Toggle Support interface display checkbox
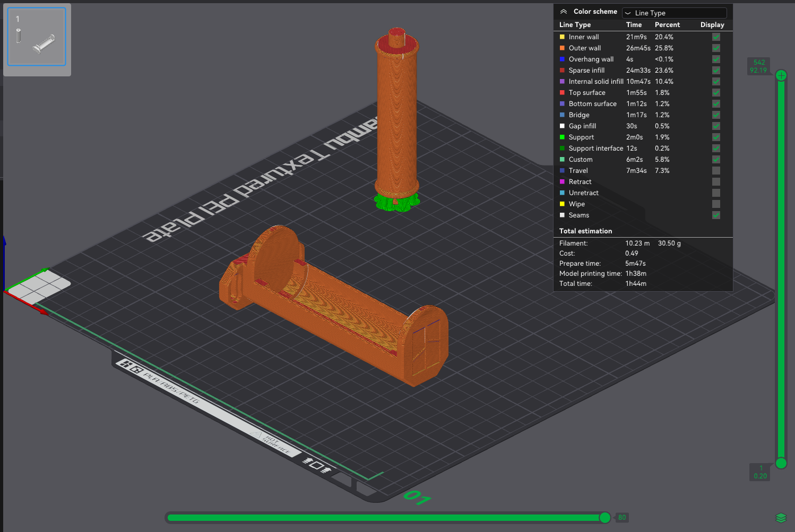Image resolution: width=795 pixels, height=532 pixels. click(x=716, y=149)
